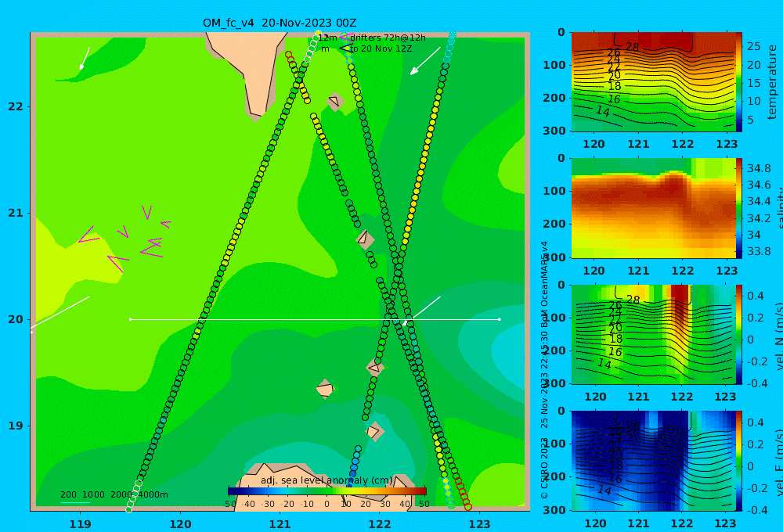The image size is (783, 532).
Task: Click longitude label 122 below main map
Action: click(380, 524)
